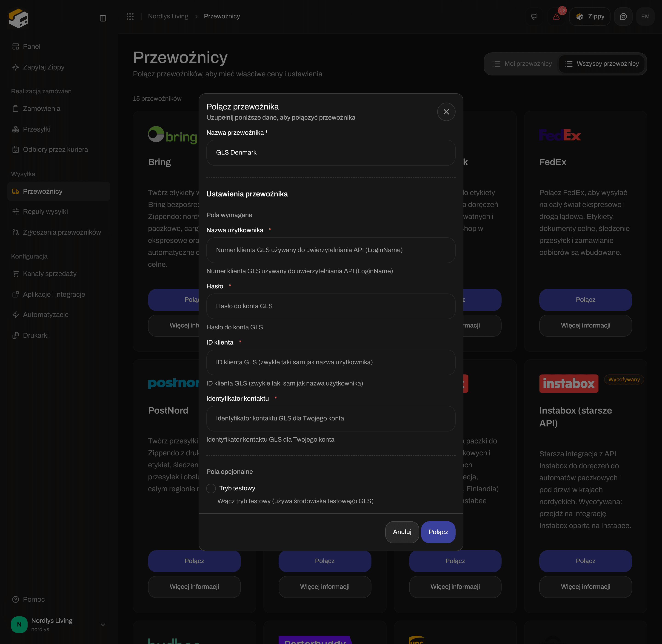Screen dimensions: 662x644
Task: Click the Bring logo on its card
Action: 172,135
